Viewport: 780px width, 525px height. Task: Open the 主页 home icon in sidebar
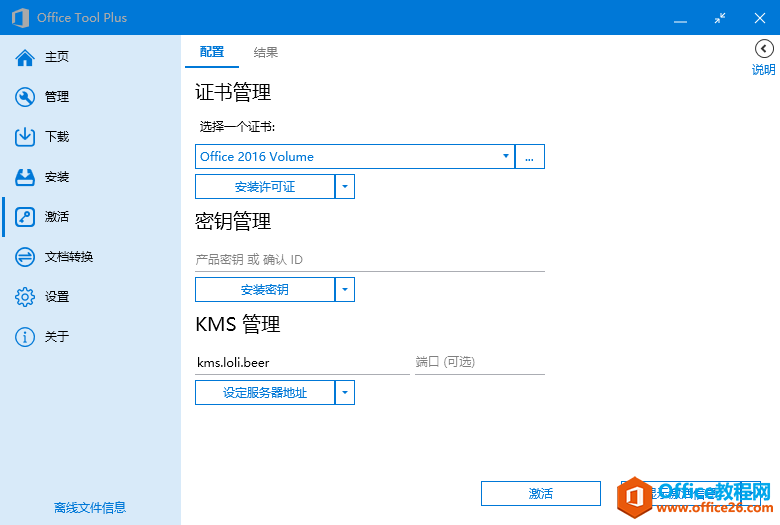coord(25,57)
